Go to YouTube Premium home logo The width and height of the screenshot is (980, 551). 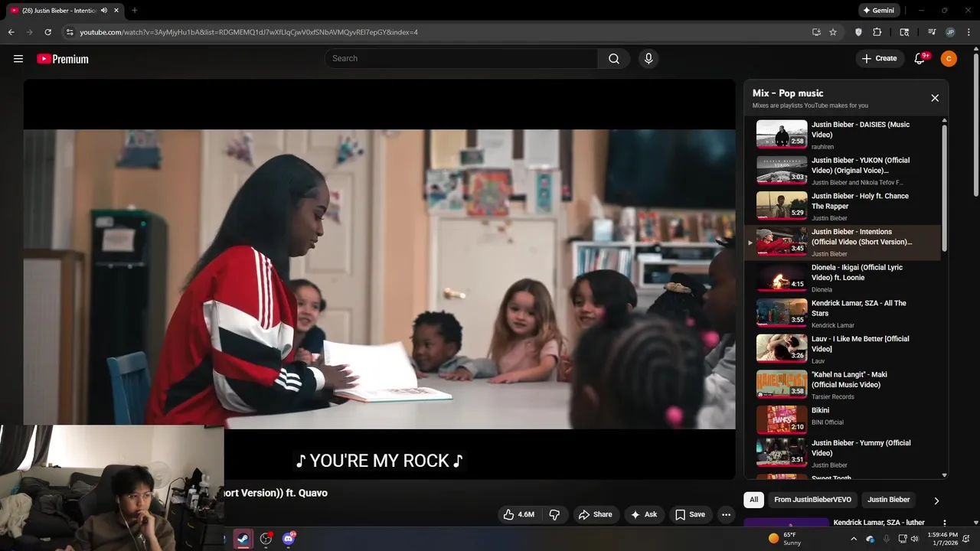[63, 59]
